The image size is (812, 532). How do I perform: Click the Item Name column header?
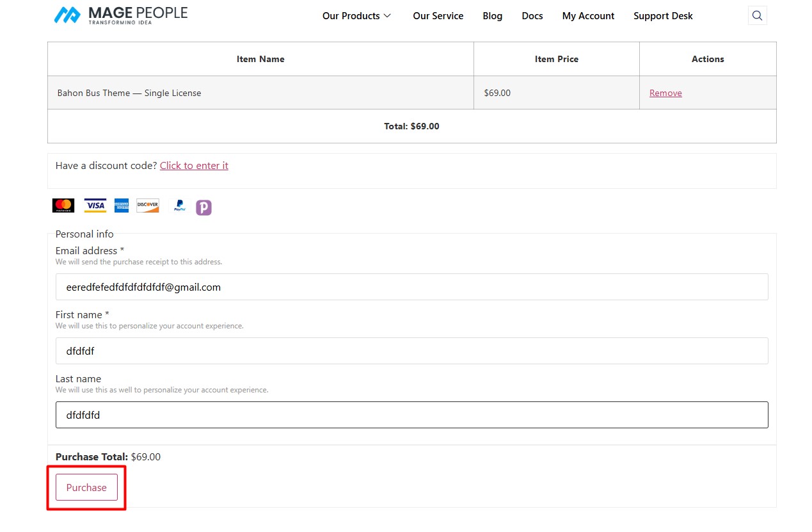click(260, 59)
